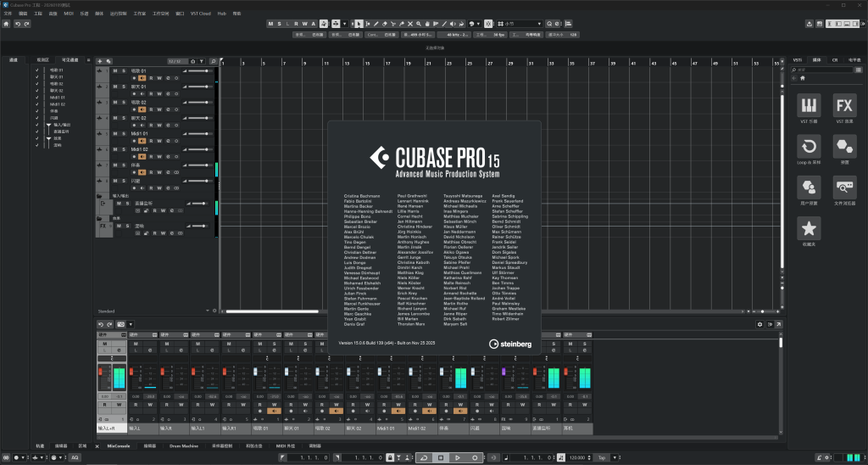Collapse 输入/输出 triangle in the visibility list
868x465 pixels.
click(x=48, y=126)
